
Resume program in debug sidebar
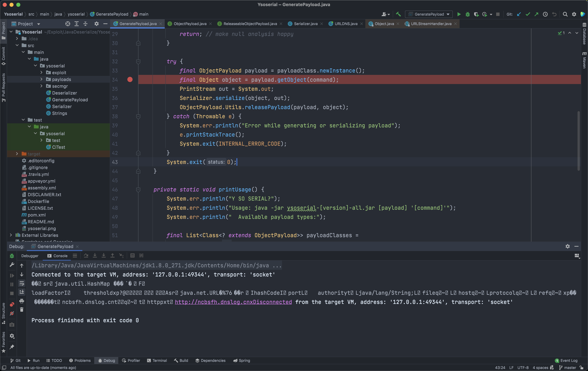12,276
